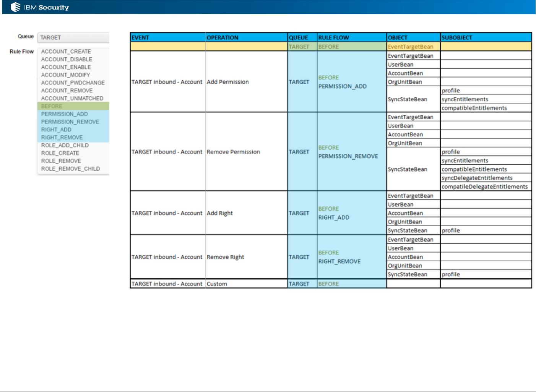Screen dimensions: 536x392
Task: Click AccountBean in Remove Right row
Action: coord(413,257)
